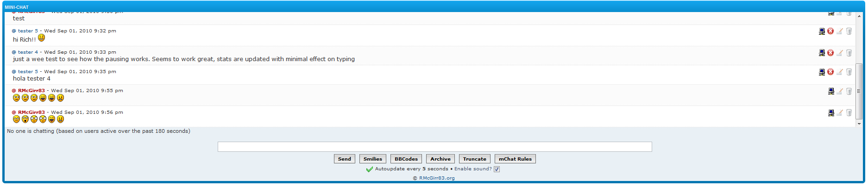Image resolution: width=868 pixels, height=187 pixels.
Task: Click the chat scrollbar down arrow
Action: (859, 124)
